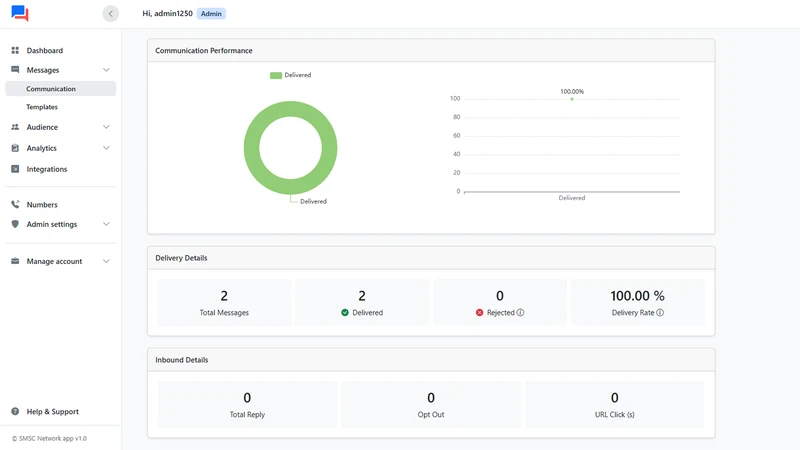
Task: Click the info icon next to Rejected
Action: (520, 313)
